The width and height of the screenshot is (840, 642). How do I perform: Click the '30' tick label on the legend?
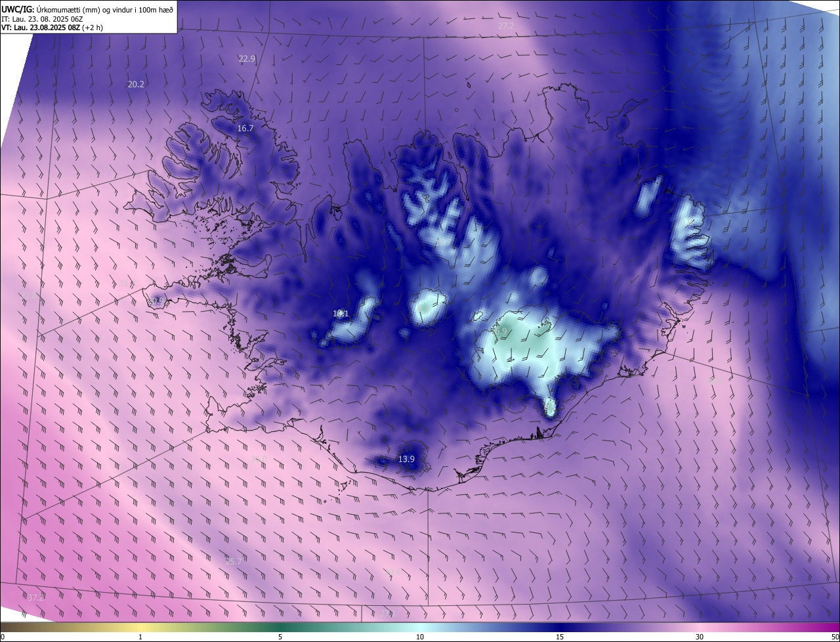pyautogui.click(x=700, y=637)
